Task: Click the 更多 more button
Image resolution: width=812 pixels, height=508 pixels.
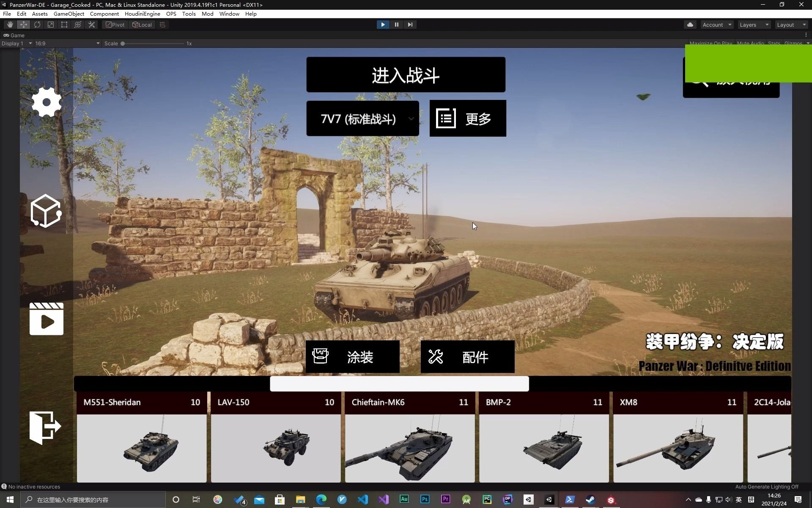Action: [x=468, y=119]
